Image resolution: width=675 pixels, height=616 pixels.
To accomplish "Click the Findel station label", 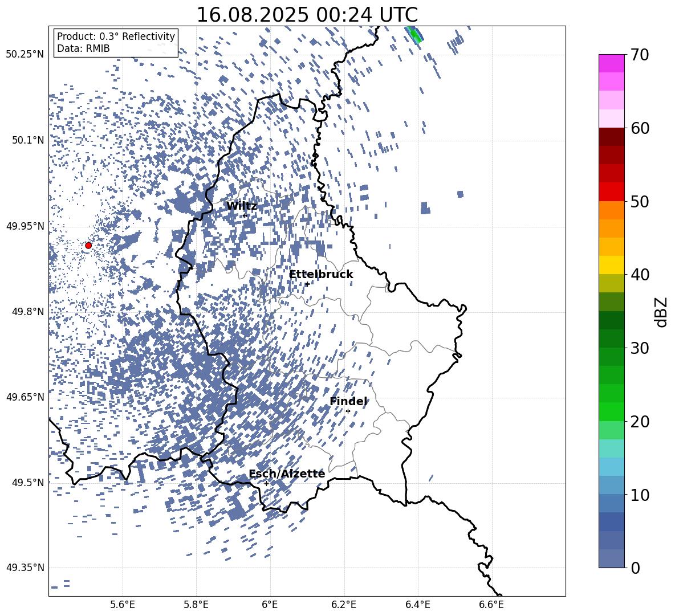I will point(348,401).
